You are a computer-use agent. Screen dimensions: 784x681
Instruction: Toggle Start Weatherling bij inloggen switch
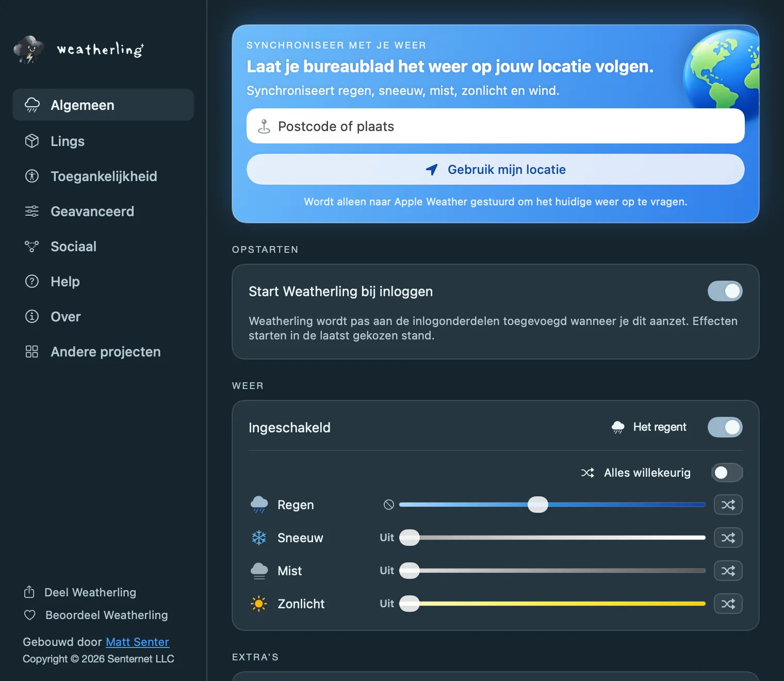(725, 291)
